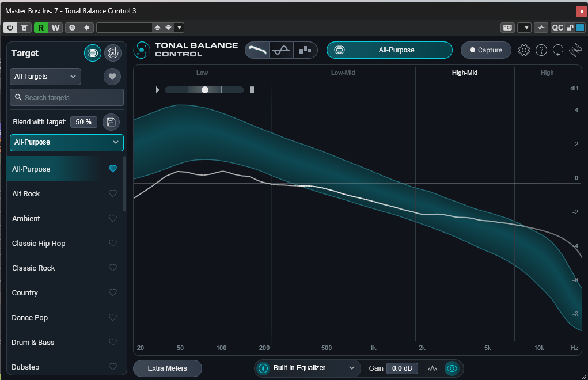Favorite the Classic Hip-Hop target
The width and height of the screenshot is (588, 380).
click(x=113, y=243)
